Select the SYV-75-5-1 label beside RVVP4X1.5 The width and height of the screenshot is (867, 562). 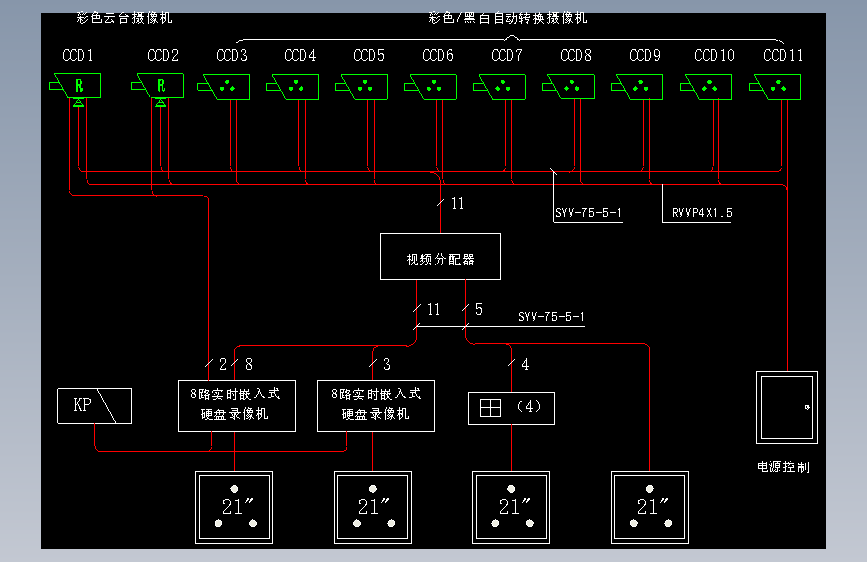click(588, 213)
